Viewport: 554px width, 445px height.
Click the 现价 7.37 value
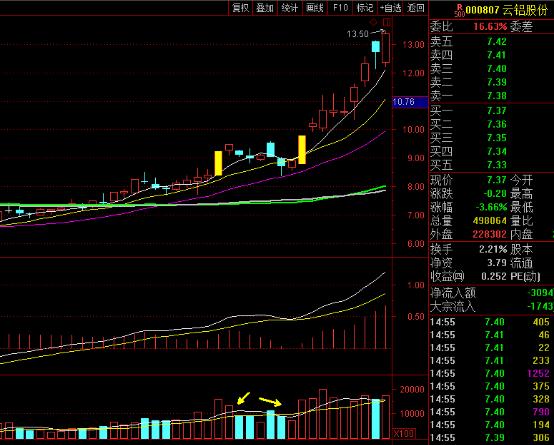click(x=497, y=180)
